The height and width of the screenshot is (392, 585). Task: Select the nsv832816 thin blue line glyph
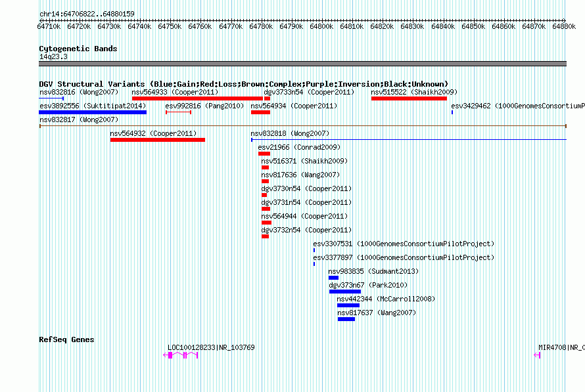click(x=51, y=98)
